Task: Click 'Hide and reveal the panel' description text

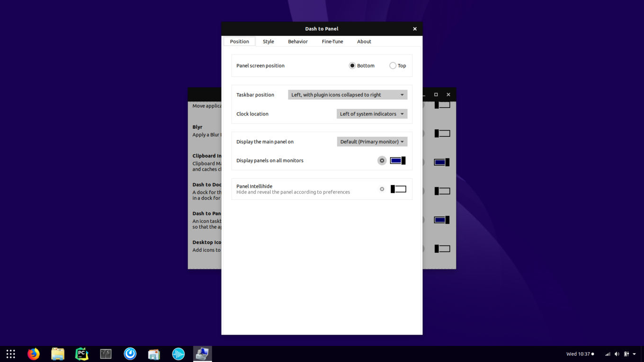Action: point(293,192)
